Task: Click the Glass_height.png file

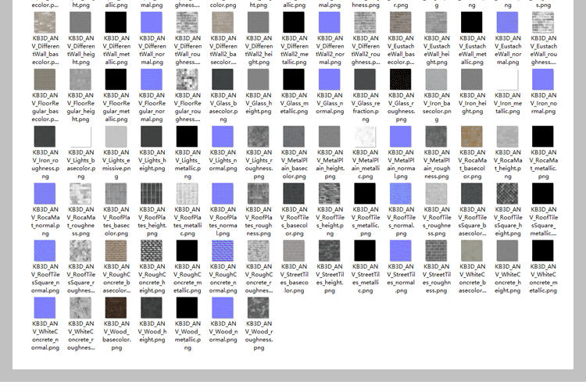Action: (259, 80)
